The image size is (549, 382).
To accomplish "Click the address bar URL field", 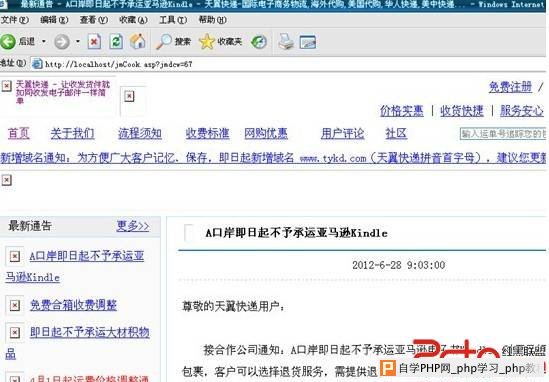I will click(x=288, y=64).
